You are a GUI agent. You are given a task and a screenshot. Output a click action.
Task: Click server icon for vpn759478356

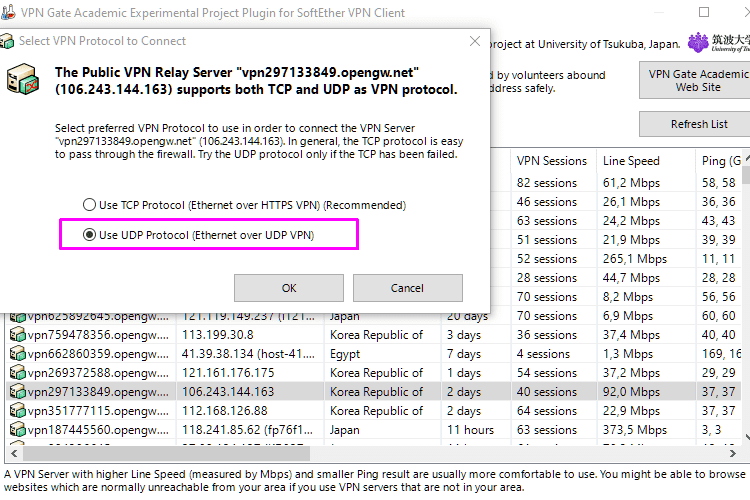point(18,334)
